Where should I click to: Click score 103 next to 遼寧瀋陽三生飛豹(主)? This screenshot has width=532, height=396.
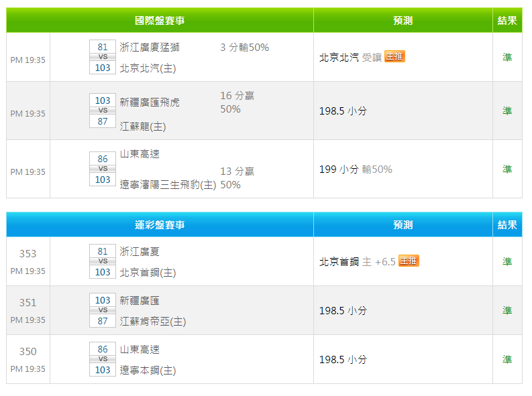click(x=103, y=179)
